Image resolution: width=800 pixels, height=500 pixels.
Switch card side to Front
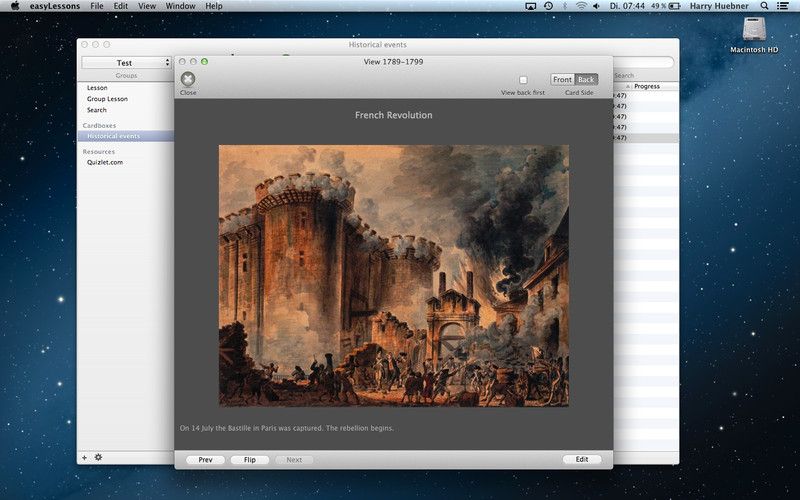(x=562, y=80)
